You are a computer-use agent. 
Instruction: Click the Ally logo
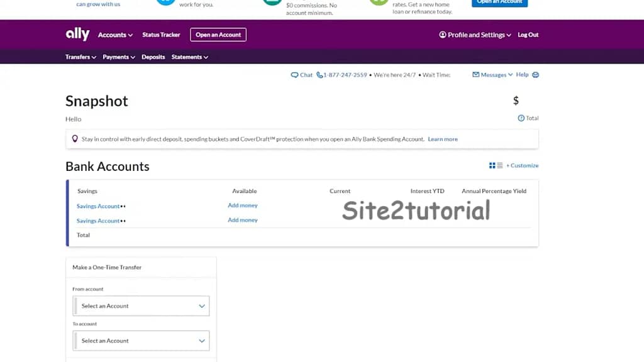pos(77,34)
